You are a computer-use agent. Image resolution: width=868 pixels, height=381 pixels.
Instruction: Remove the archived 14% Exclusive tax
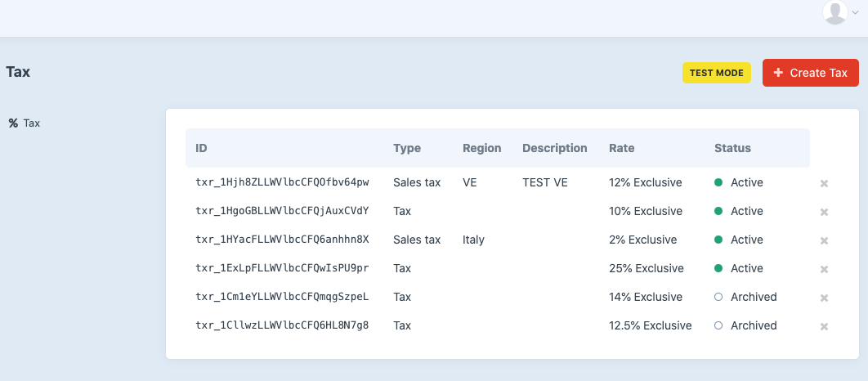click(x=824, y=298)
